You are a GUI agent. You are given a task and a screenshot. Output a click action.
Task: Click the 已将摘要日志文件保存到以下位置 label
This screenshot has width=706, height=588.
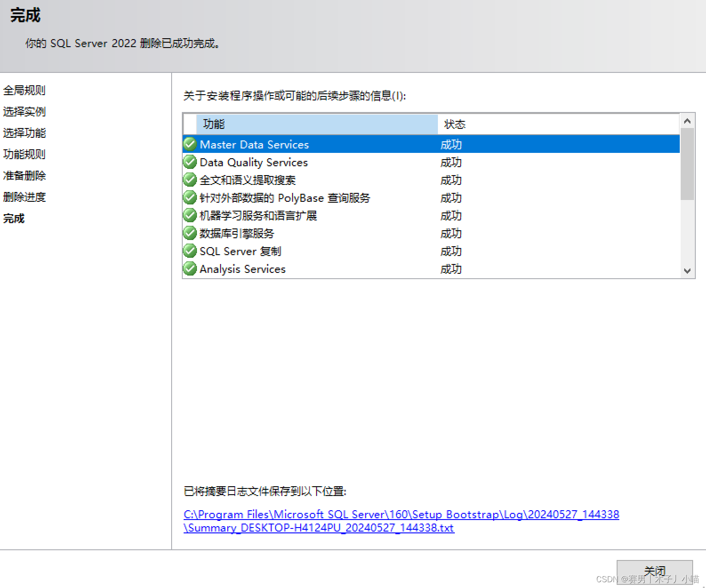tap(265, 491)
